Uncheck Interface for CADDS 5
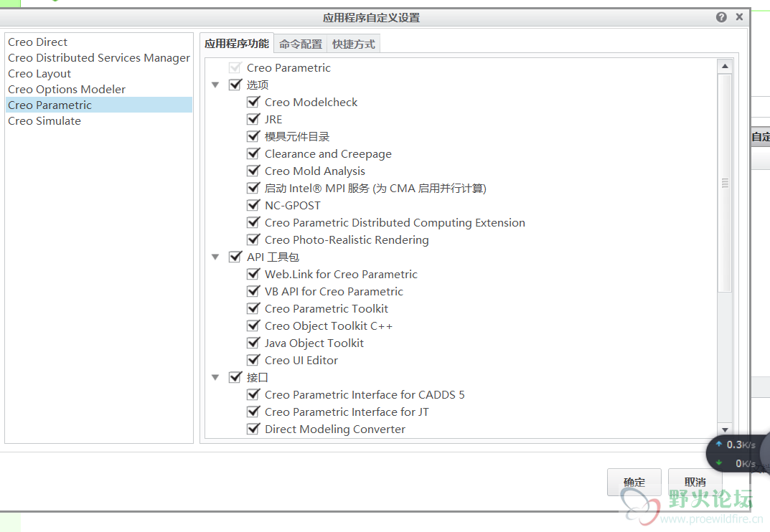Screen dimensions: 770x532 (x=253, y=394)
